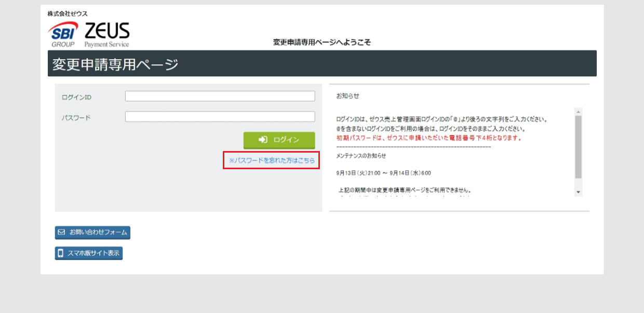Focus the ログインID input field
Image resolution: width=644 pixels, height=313 pixels.
(220, 96)
